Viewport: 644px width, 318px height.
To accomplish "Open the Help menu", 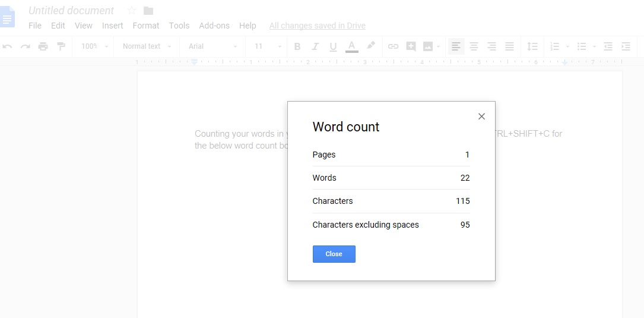I will [248, 26].
